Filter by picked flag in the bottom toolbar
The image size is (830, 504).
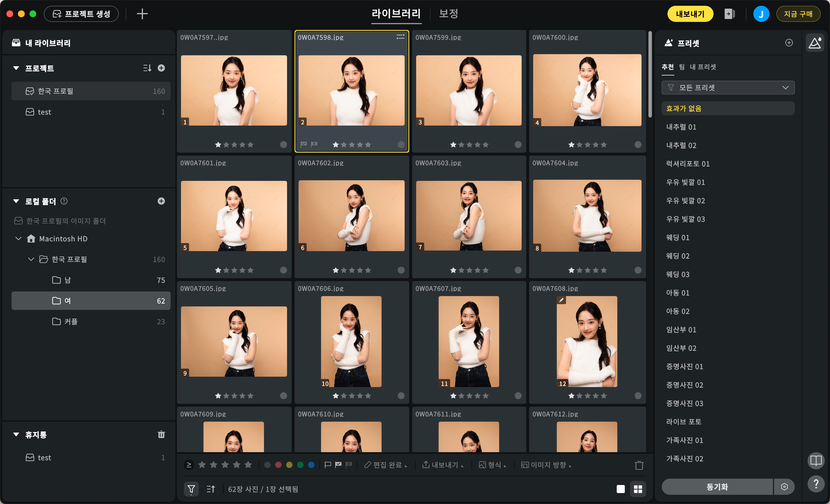tap(338, 465)
